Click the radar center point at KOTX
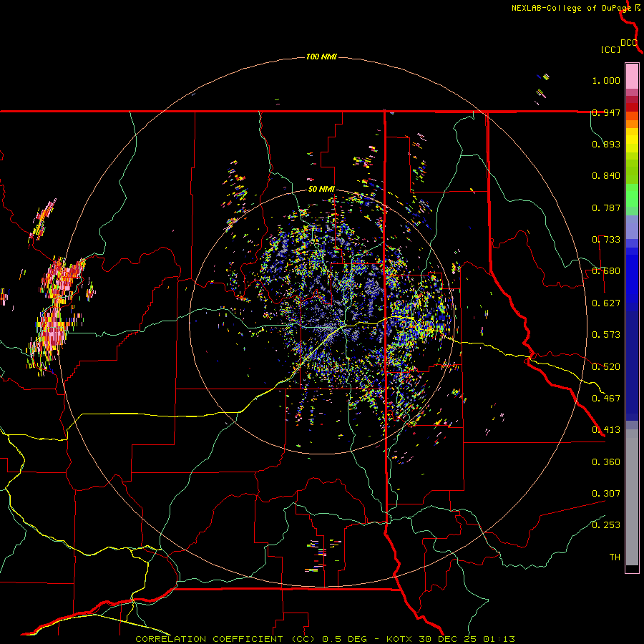 pos(322,321)
